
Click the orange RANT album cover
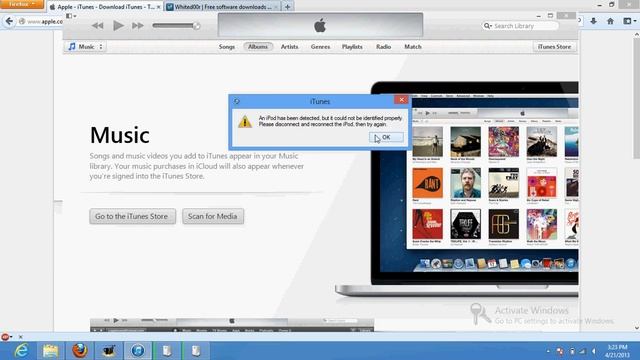tap(427, 183)
